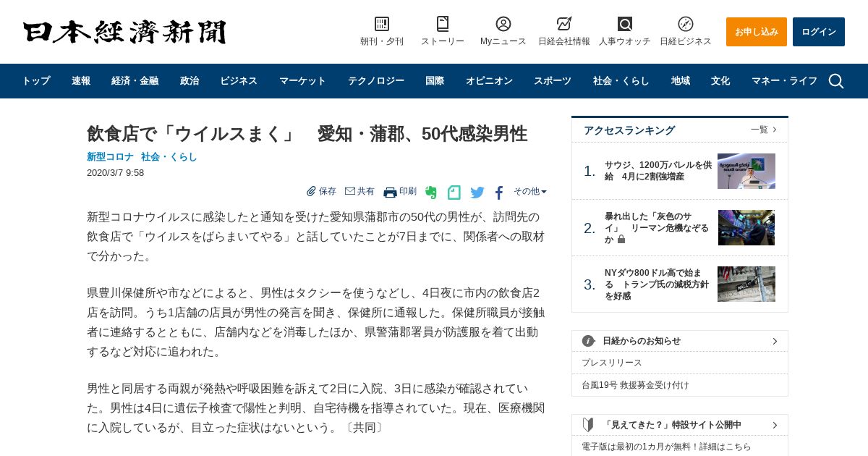
Task: Read ranked article NYダウ800ドル高で始まる
Action: click(658, 284)
